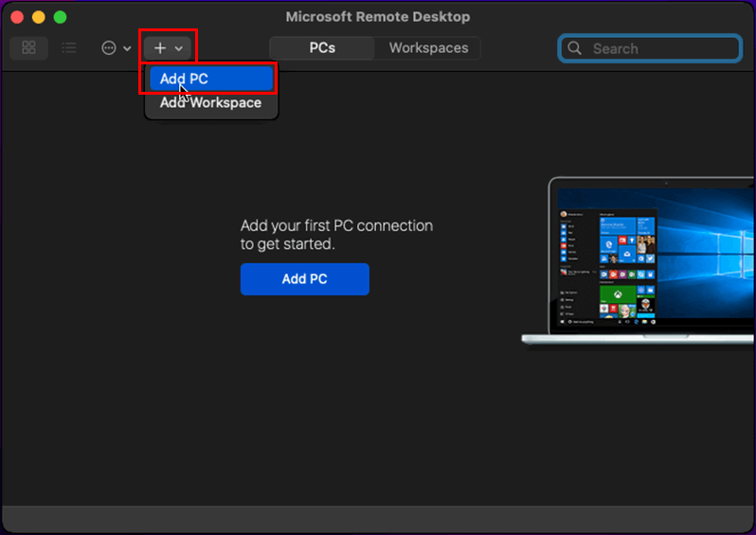The image size is (756, 535).
Task: Close the Microsoft Remote Desktop window
Action: 17,17
